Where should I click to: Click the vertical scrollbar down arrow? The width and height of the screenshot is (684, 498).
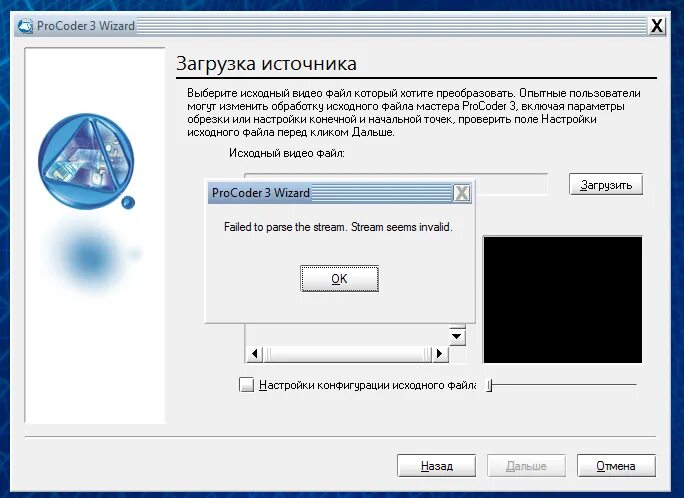pos(457,336)
